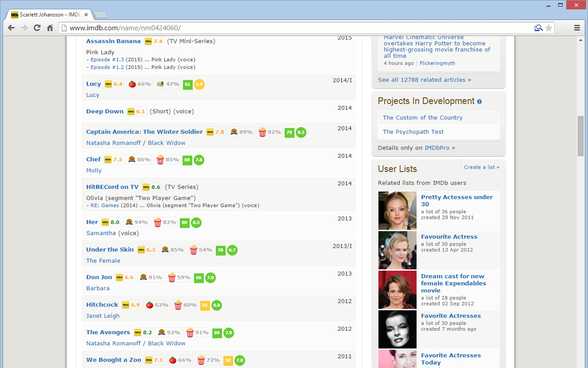This screenshot has width=588, height=368.
Task: Click the yellow Metacritic 55 box for Hitchcock
Action: point(205,305)
